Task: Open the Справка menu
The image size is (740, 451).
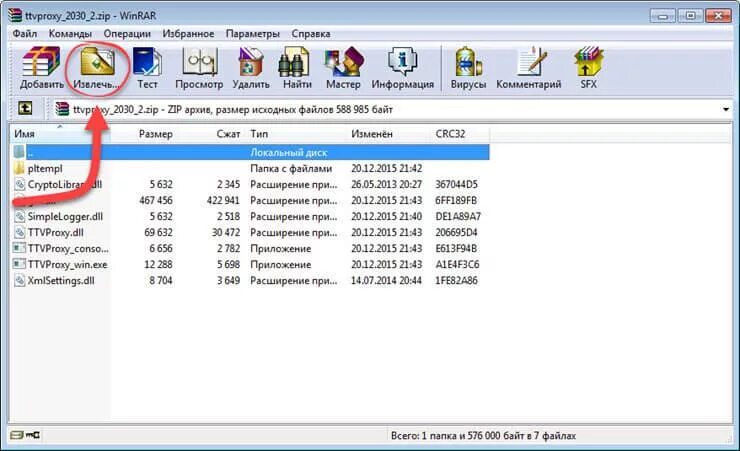Action: (311, 34)
